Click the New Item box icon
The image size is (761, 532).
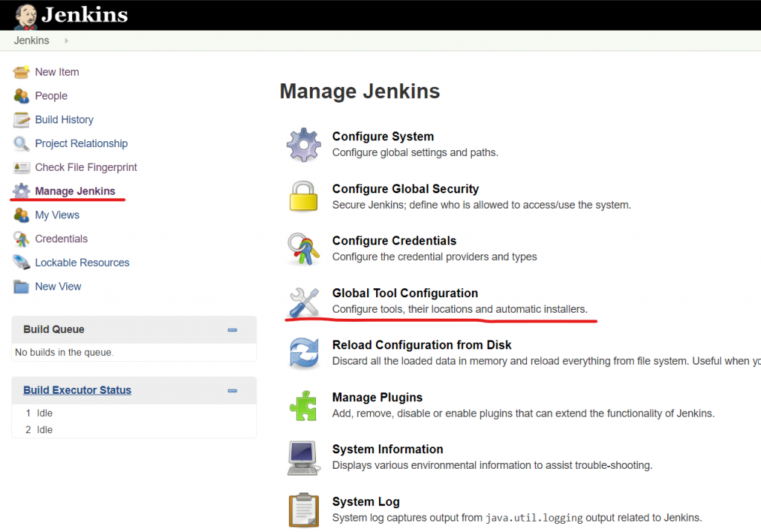tap(22, 72)
